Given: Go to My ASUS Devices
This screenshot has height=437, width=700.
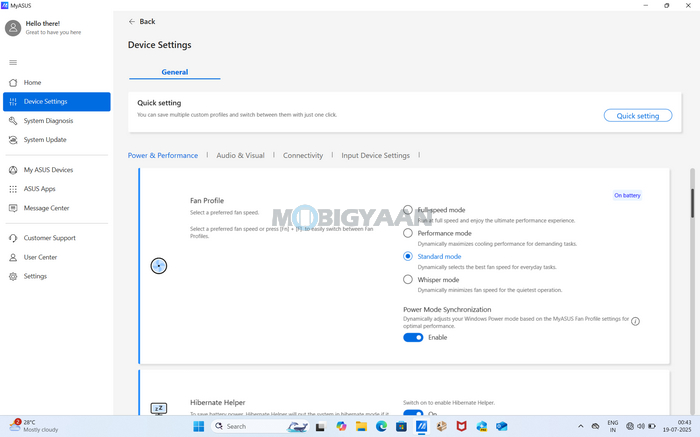Looking at the screenshot, I should tap(57, 170).
